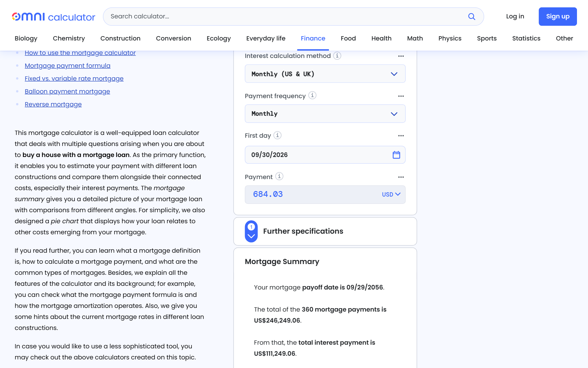Select the Math category
The height and width of the screenshot is (368, 588).
[415, 38]
